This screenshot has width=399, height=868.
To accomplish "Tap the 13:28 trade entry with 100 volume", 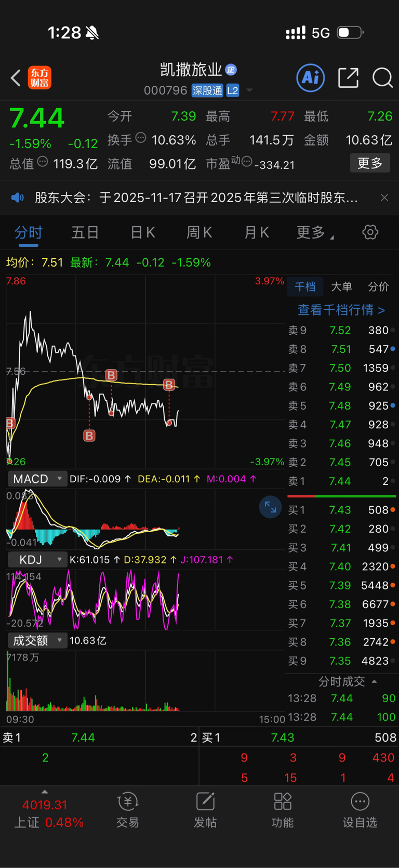I will tap(342, 717).
